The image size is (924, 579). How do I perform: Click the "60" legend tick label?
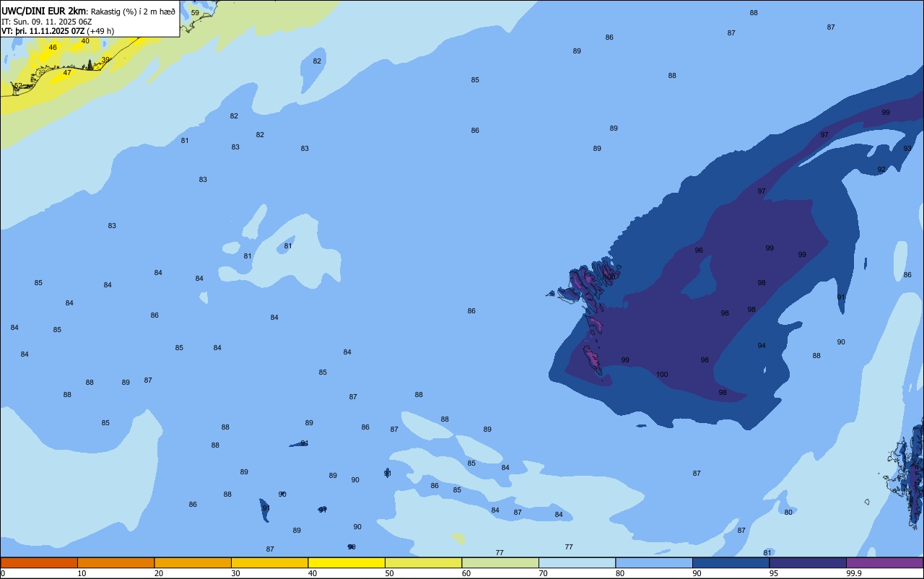[x=466, y=573]
